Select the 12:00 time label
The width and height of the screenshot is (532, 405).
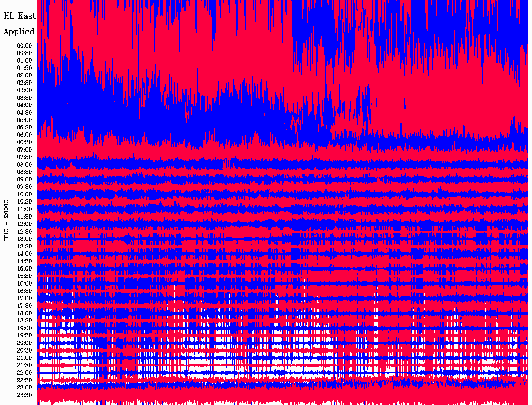(24, 224)
